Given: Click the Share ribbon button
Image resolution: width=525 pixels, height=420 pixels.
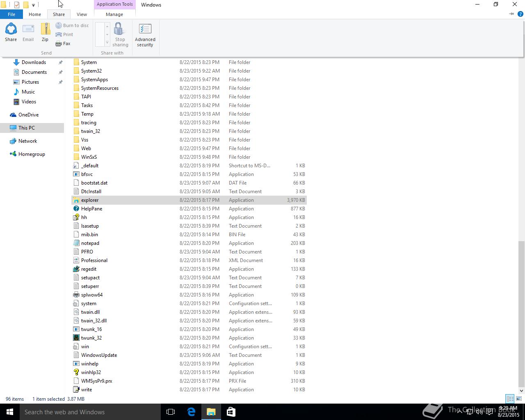Looking at the screenshot, I should pos(11,32).
